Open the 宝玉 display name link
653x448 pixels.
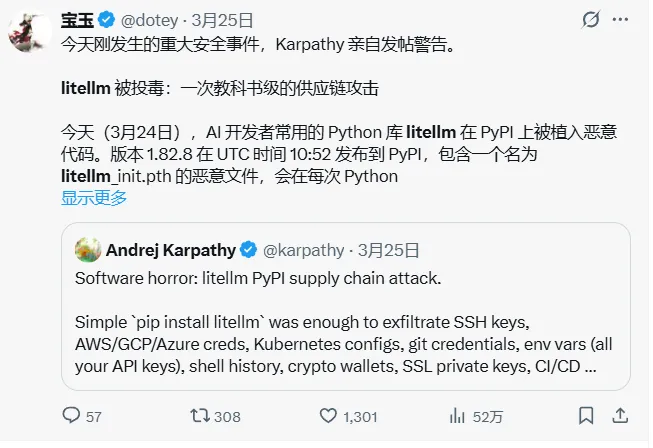click(77, 19)
